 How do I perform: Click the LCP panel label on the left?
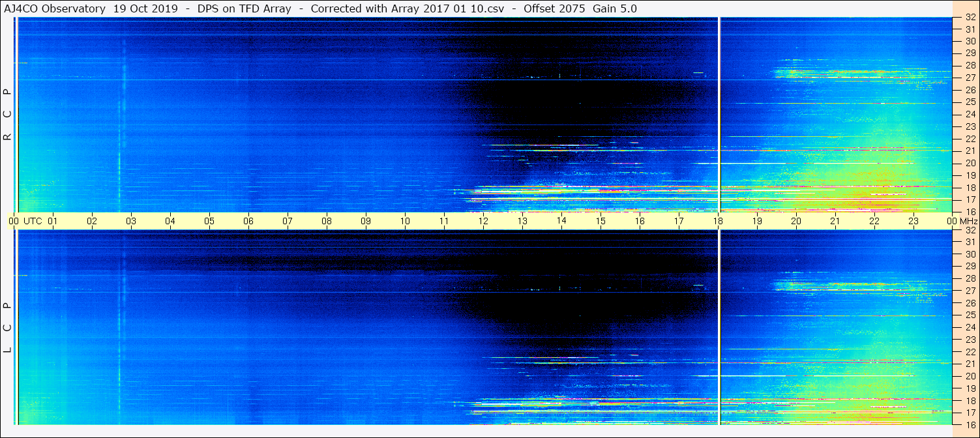8,327
